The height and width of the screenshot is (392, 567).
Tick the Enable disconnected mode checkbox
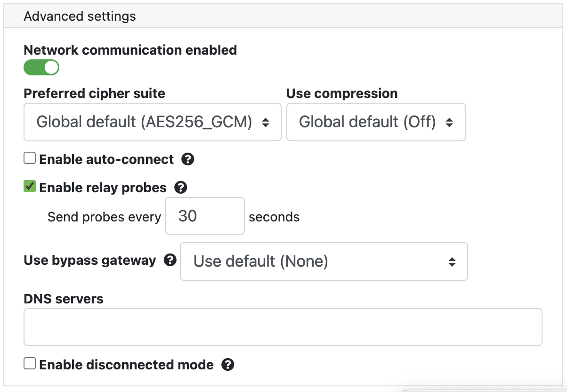[30, 364]
